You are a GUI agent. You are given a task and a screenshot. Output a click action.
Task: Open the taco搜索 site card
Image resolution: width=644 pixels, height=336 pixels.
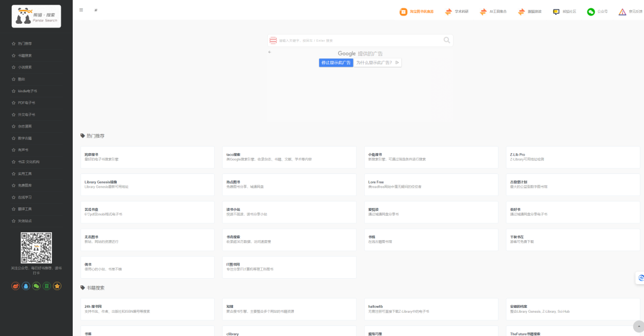tap(289, 157)
